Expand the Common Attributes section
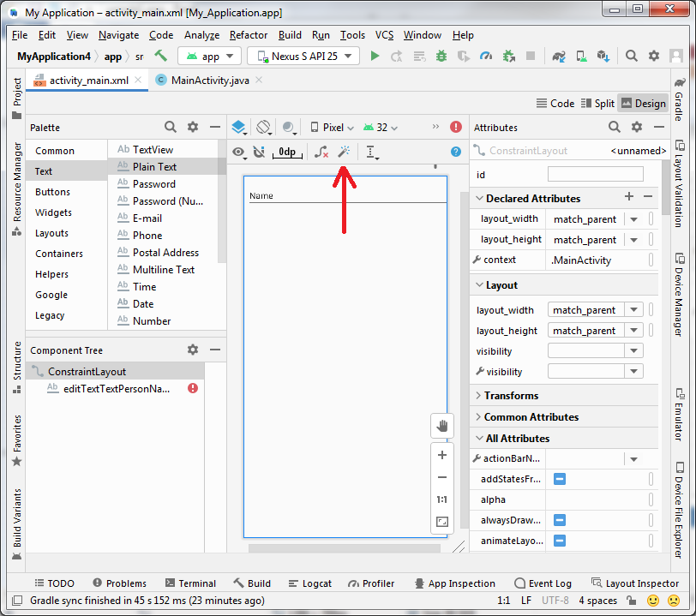Screen dimensions: 696x616 click(x=478, y=416)
